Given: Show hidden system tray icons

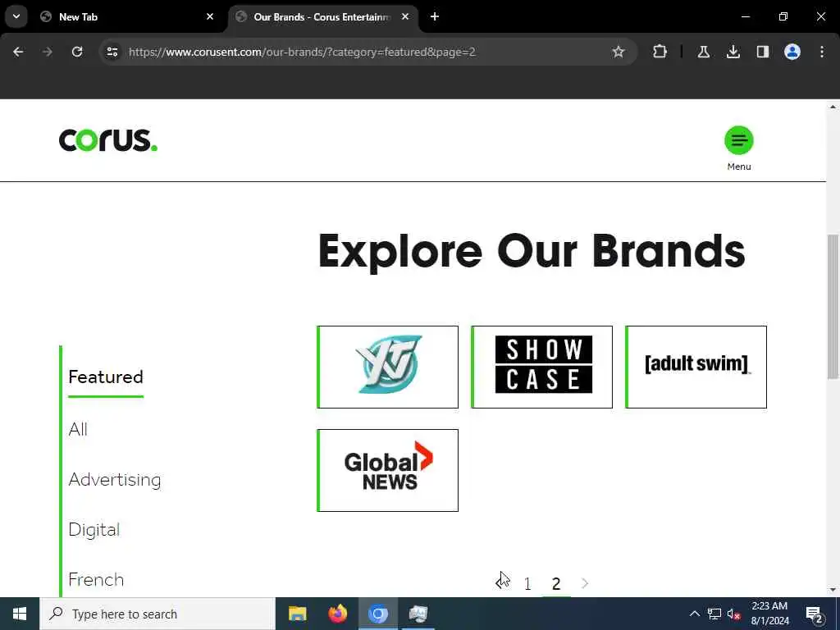Looking at the screenshot, I should click(694, 614).
